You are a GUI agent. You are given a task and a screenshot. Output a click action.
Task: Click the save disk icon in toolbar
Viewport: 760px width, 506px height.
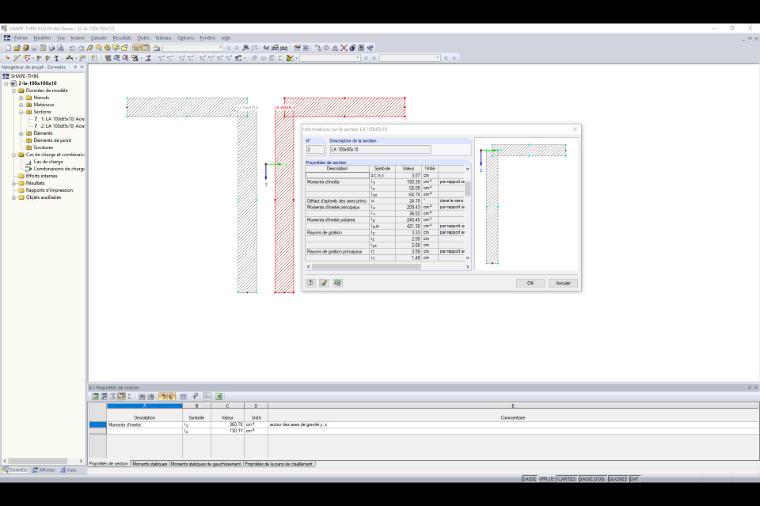(34, 48)
